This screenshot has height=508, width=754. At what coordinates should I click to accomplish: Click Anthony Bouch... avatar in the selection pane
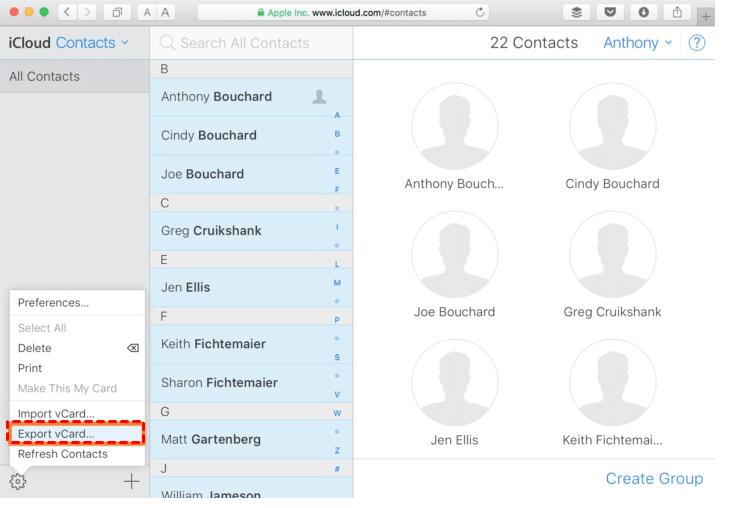pos(454,126)
